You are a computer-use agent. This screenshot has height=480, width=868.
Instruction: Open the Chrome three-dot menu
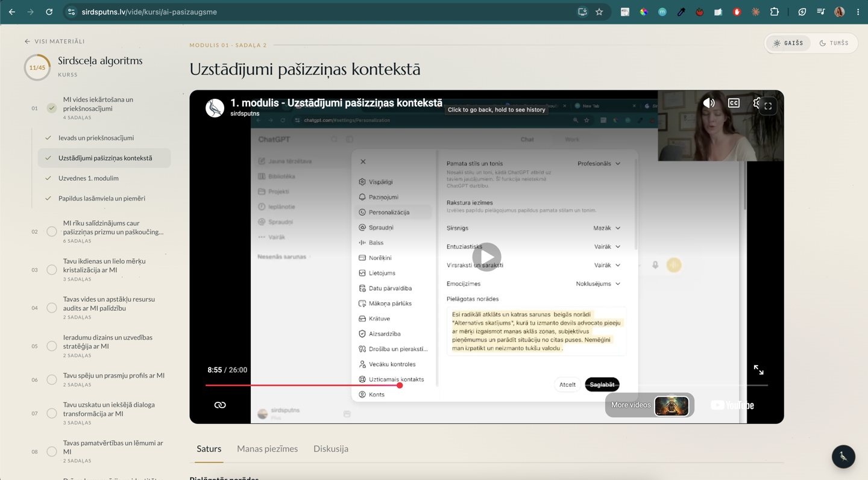(858, 12)
